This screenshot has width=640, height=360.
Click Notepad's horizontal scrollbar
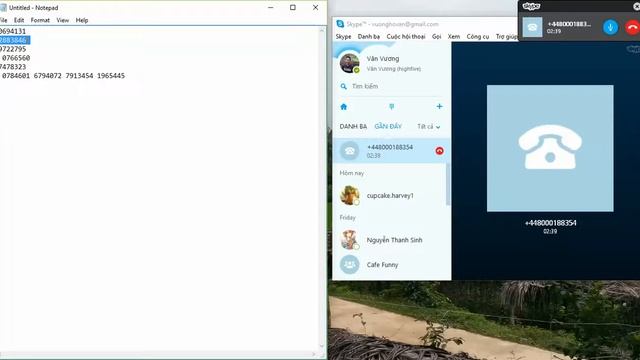(x=158, y=354)
